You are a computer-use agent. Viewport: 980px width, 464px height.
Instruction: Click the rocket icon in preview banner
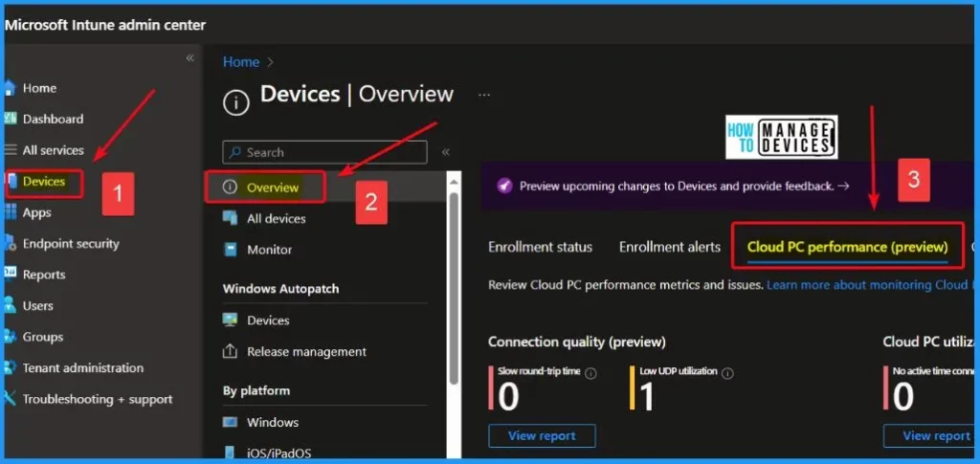pyautogui.click(x=503, y=187)
